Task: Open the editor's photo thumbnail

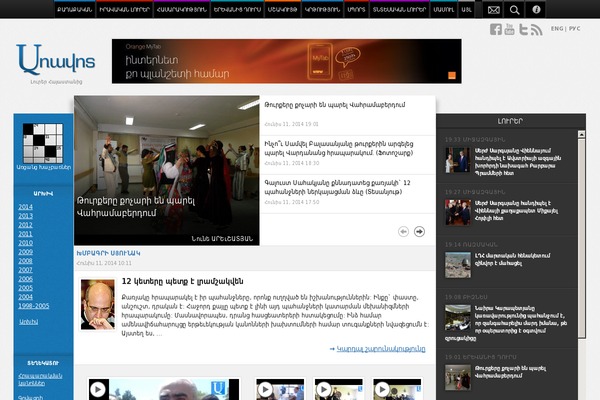Action: click(98, 304)
